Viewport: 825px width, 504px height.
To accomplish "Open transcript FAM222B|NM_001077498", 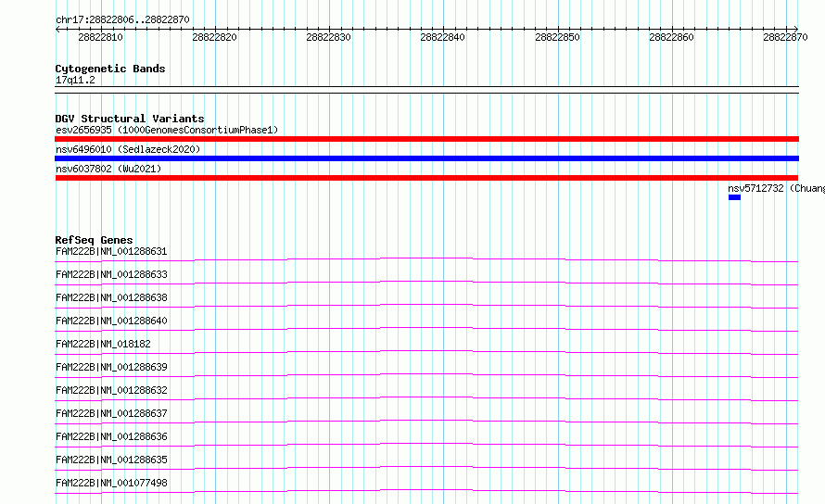I will pyautogui.click(x=111, y=483).
